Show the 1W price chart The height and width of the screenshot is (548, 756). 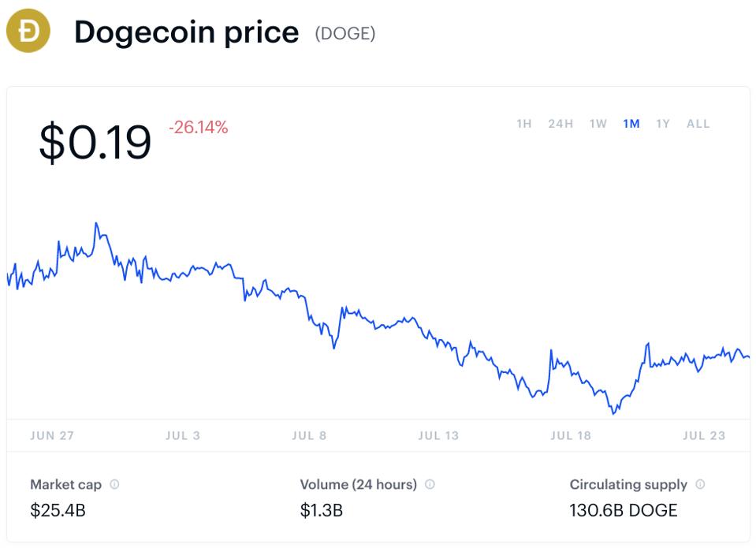click(598, 124)
